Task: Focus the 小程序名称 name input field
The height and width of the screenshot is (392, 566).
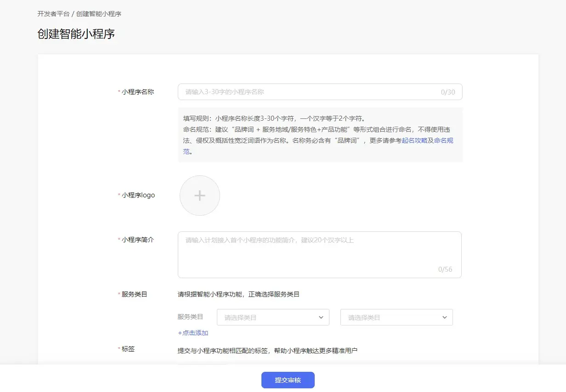Action: [x=308, y=92]
